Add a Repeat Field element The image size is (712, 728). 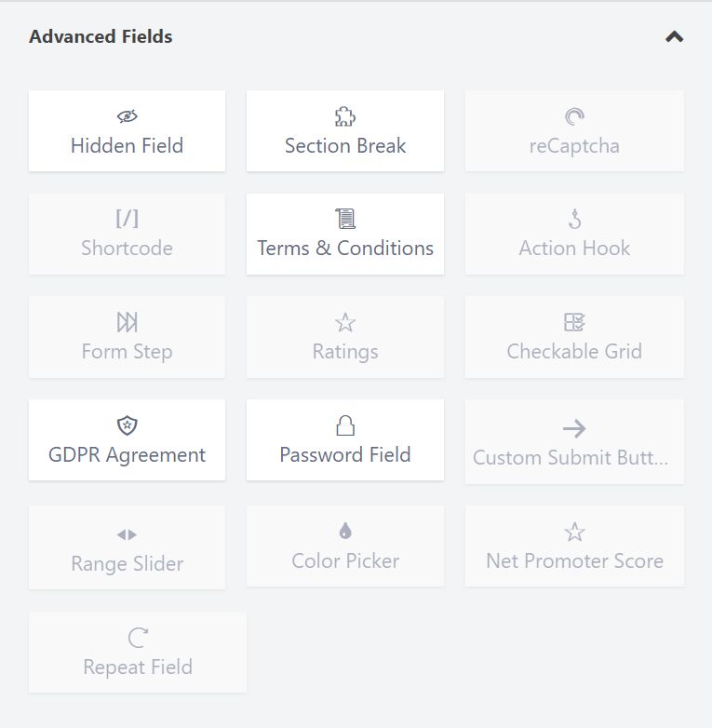(x=138, y=652)
